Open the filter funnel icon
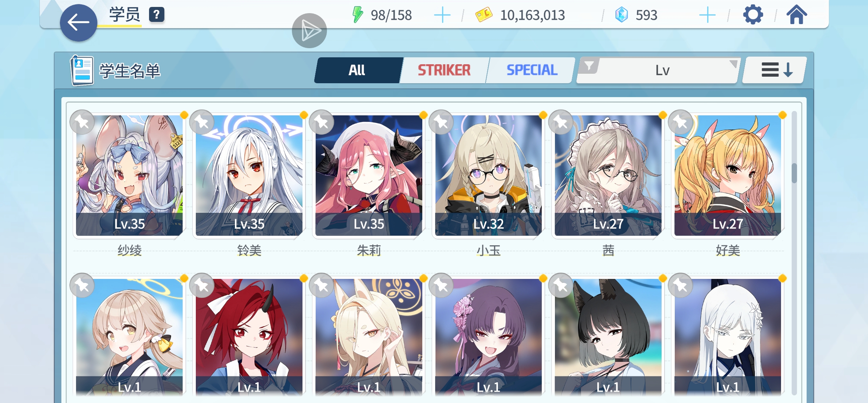The height and width of the screenshot is (403, 868). (x=589, y=66)
